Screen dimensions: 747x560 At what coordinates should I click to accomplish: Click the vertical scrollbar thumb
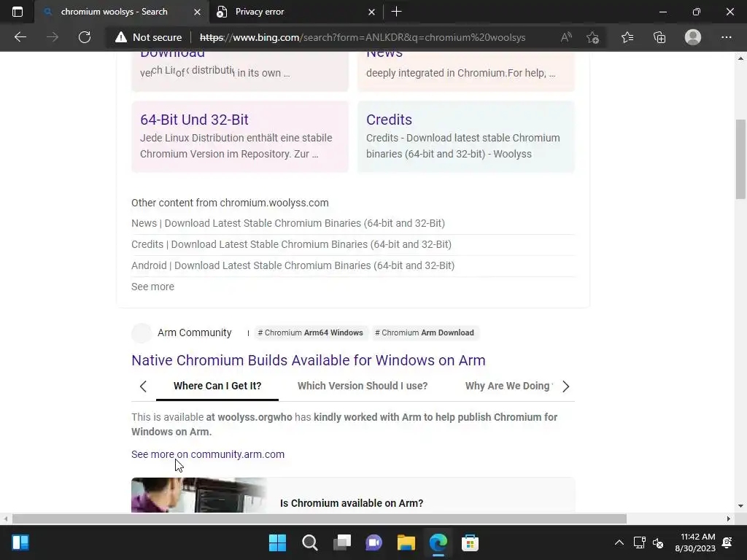tap(740, 159)
